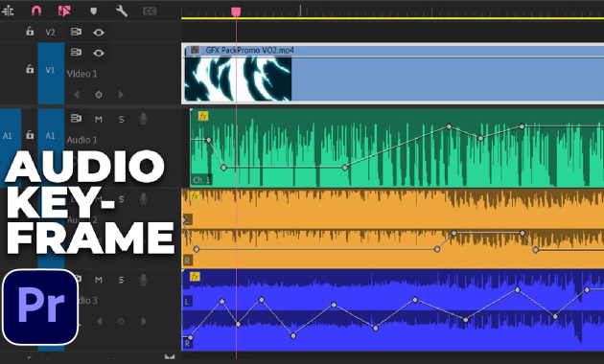Image resolution: width=604 pixels, height=364 pixels.
Task: Select the GFX PackPromo VO2.mp4 clip title
Action: [x=249, y=50]
